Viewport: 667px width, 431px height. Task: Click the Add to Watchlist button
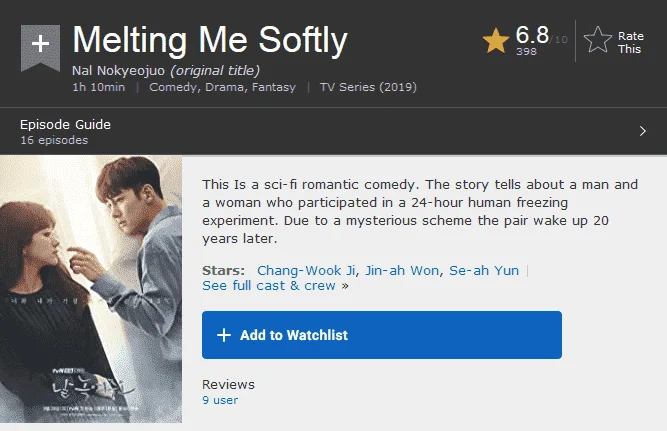coord(382,335)
